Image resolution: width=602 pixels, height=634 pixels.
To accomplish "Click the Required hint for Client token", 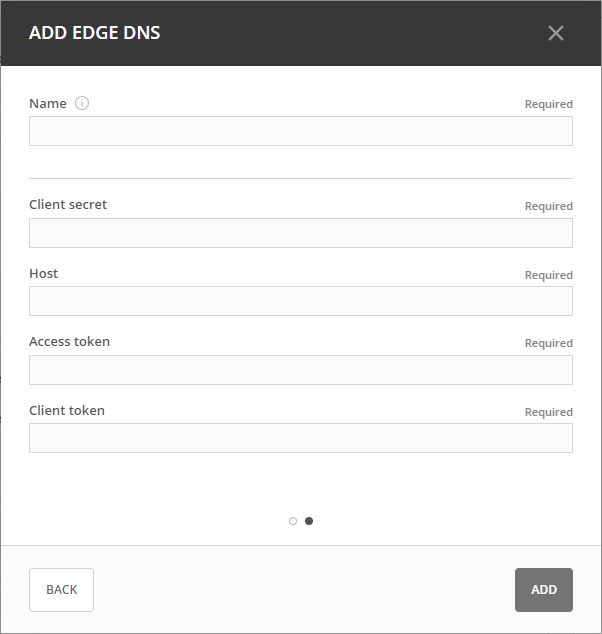I will tap(548, 412).
